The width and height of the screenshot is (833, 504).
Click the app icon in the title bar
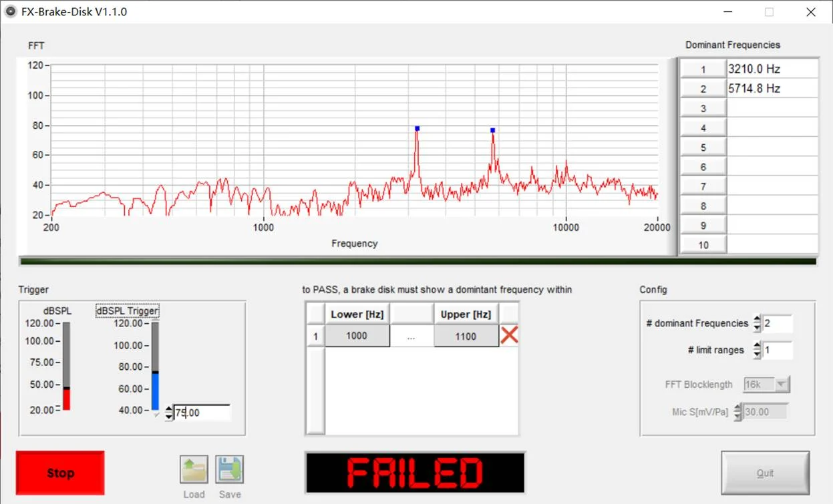tap(10, 11)
